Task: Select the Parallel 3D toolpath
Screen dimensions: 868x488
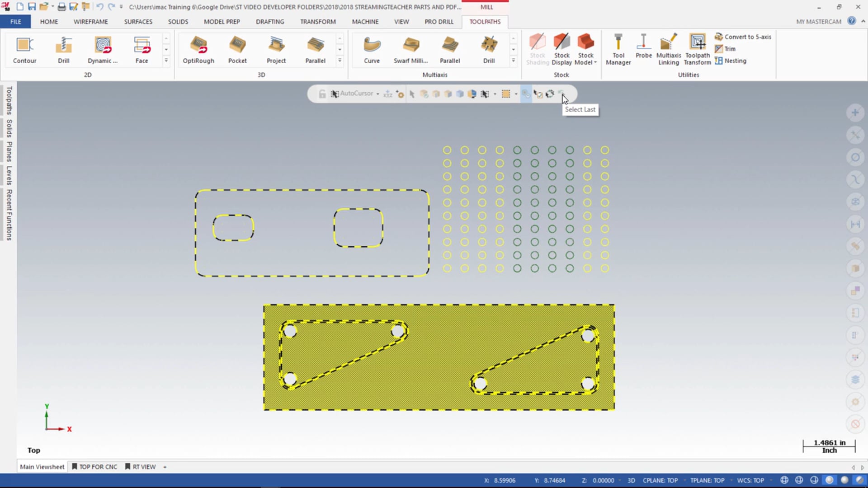Action: [315, 50]
